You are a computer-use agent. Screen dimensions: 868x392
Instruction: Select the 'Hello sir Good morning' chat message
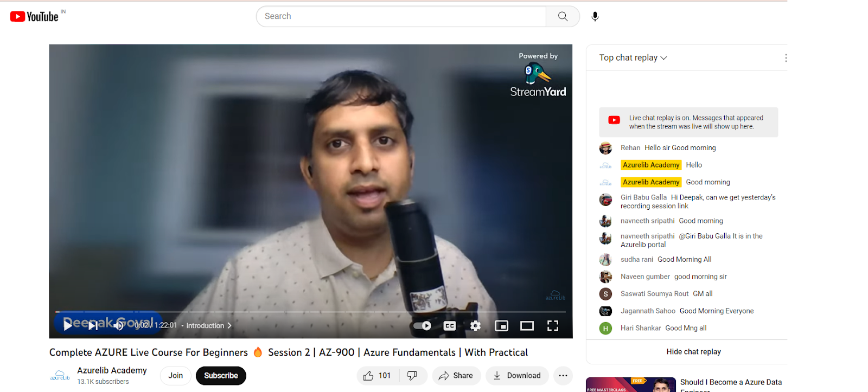click(680, 148)
